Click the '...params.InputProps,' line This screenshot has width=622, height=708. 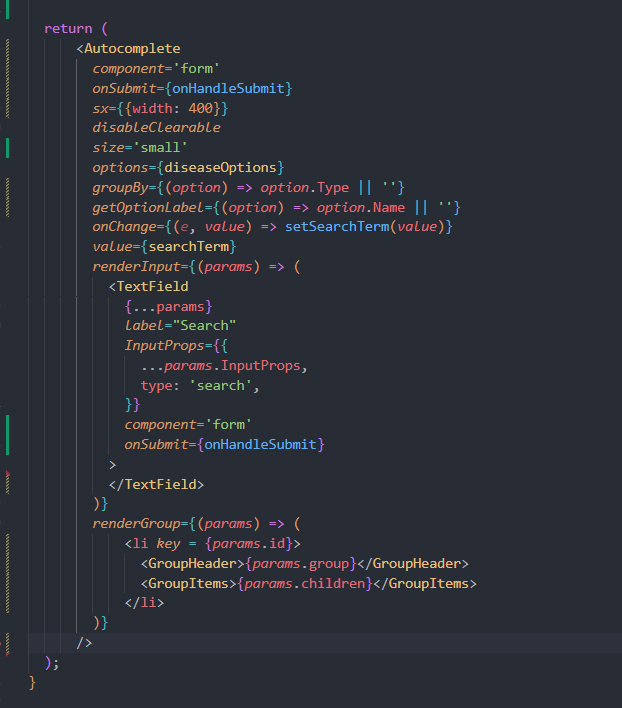[224, 365]
